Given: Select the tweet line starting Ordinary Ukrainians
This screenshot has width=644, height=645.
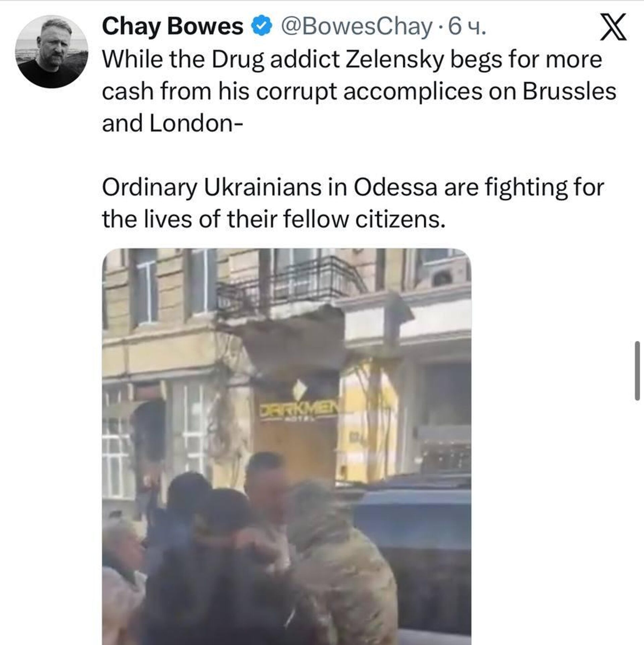Looking at the screenshot, I should [353, 188].
